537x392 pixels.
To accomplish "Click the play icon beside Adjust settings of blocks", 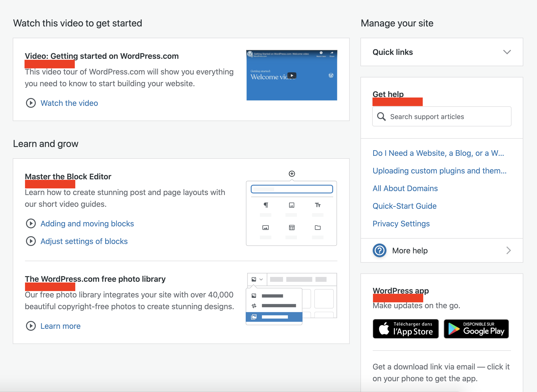I will pos(31,241).
